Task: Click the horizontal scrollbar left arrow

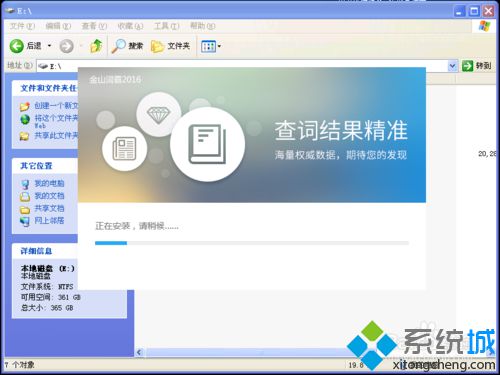Action: pos(140,352)
